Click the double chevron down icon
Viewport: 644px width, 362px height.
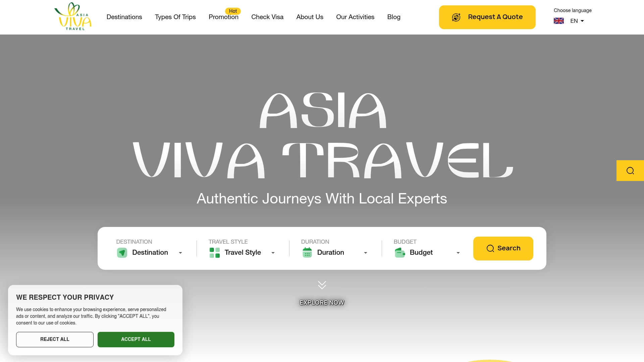coord(322,285)
